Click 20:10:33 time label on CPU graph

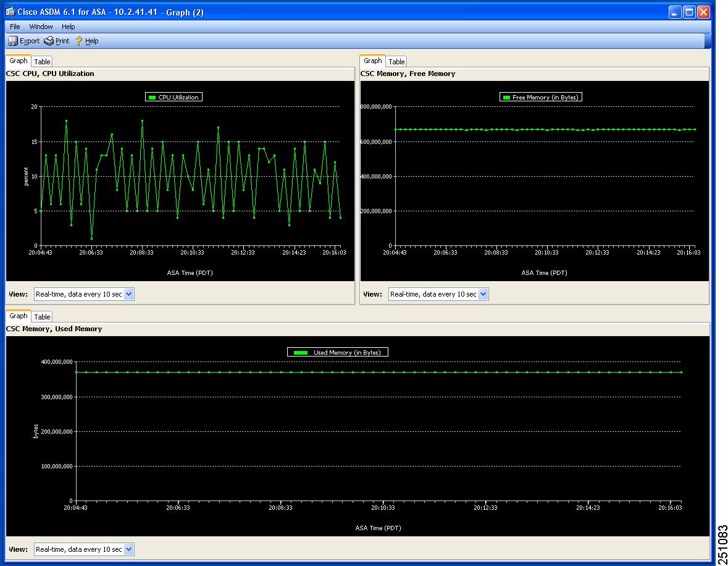(192, 252)
